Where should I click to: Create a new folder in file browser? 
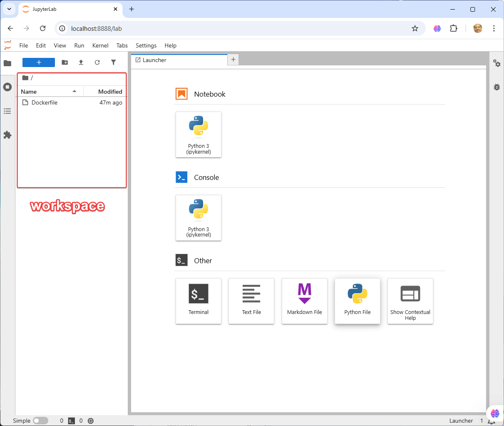pyautogui.click(x=65, y=62)
